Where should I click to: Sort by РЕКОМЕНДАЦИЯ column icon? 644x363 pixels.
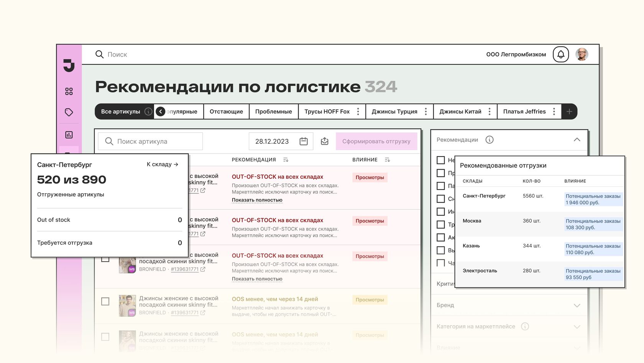pos(286,160)
